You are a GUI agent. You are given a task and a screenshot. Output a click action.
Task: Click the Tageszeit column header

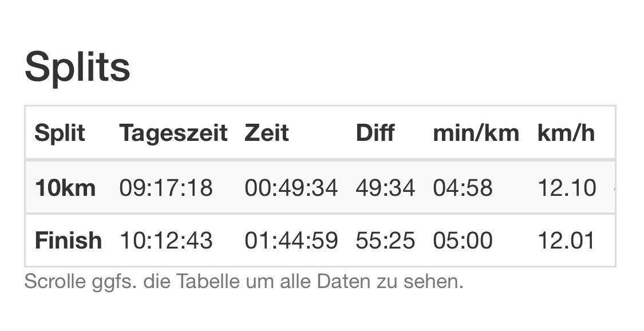coord(173,133)
